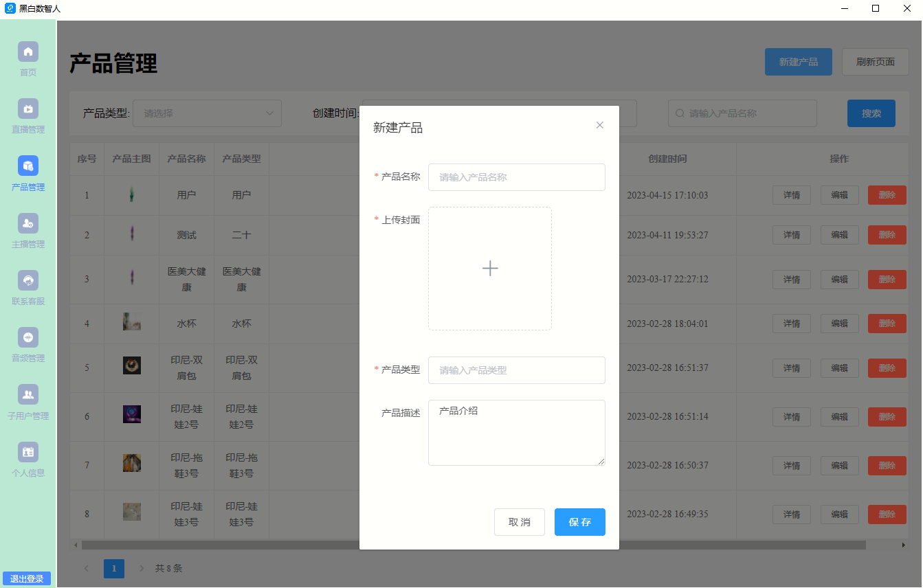The height and width of the screenshot is (588, 923).
Task: Click the 搜索 button
Action: [x=871, y=113]
